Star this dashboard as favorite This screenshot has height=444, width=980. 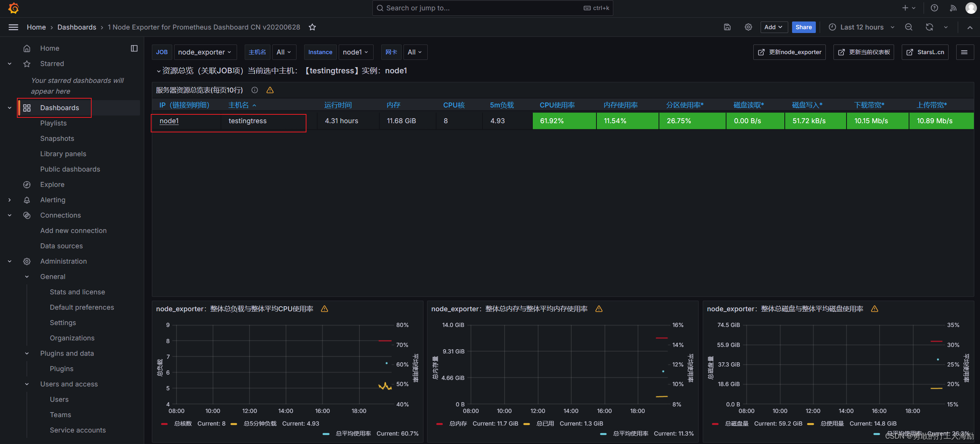tap(312, 27)
